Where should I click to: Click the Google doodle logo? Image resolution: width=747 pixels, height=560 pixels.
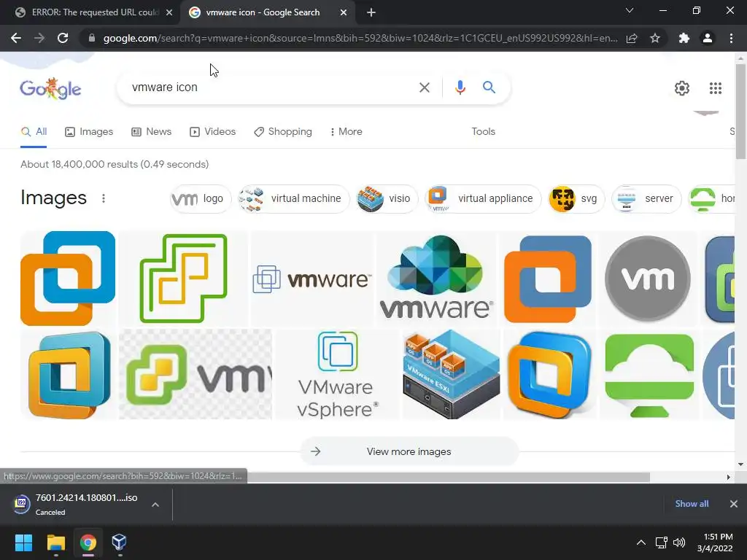coord(50,88)
